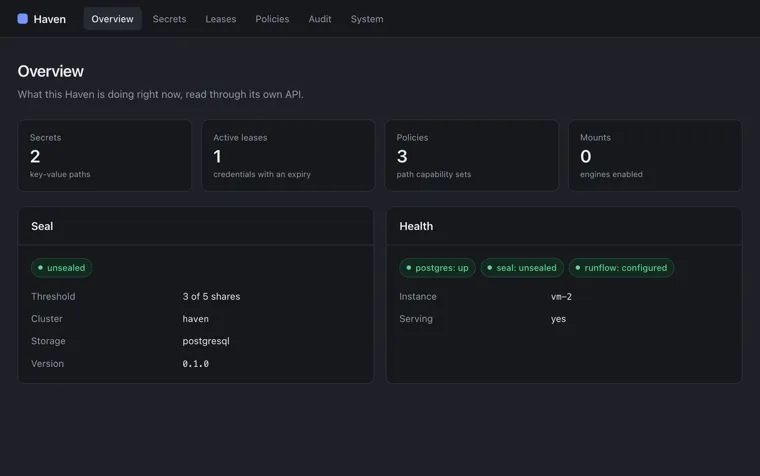This screenshot has height=476, width=760.
Task: Click the Haven logo square icon
Action: 22,19
